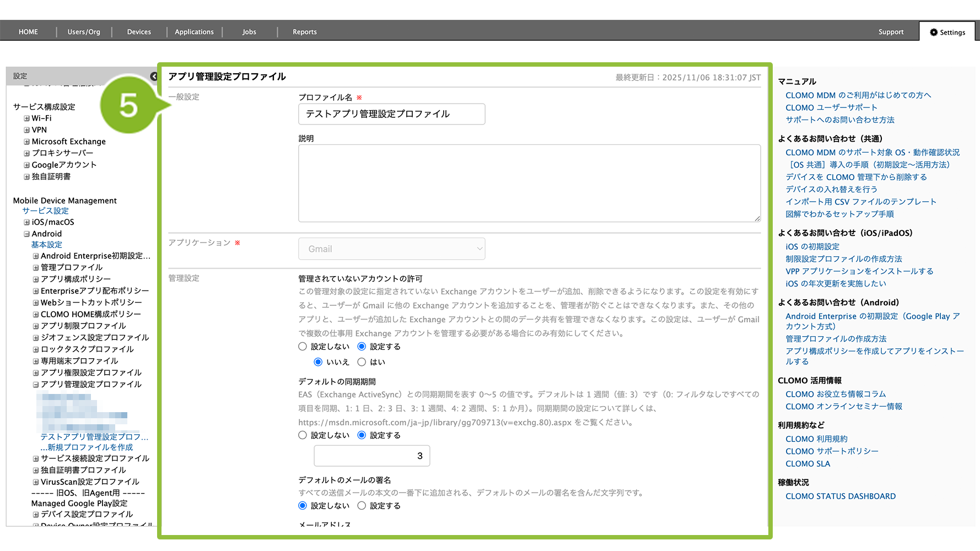Open CLOMO STATUS DASHBOARD link
980x551 pixels.
840,496
